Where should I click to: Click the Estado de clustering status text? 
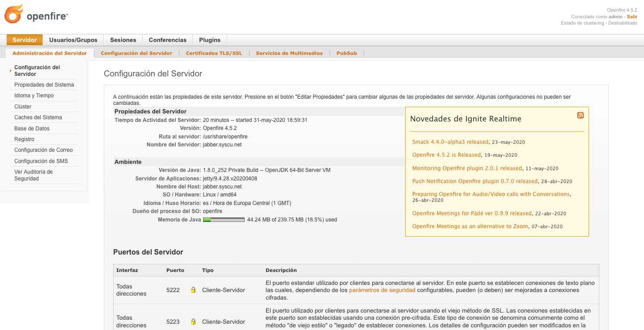(x=599, y=23)
